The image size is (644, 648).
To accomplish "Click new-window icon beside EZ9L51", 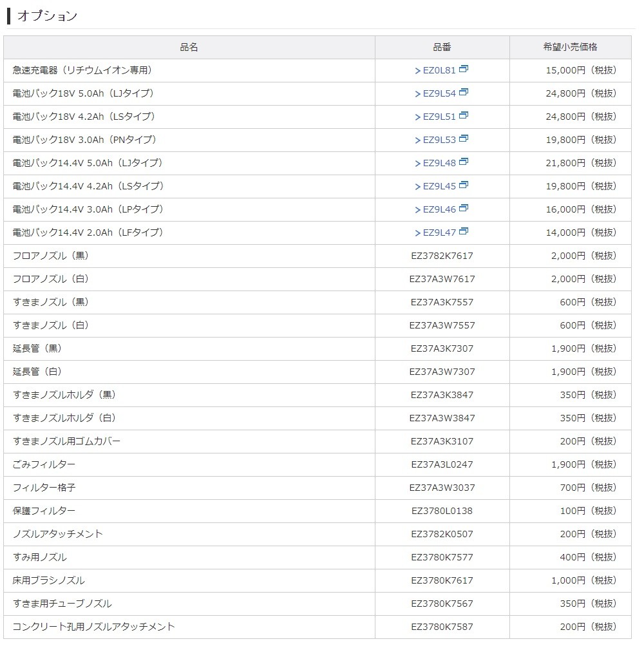I will [464, 115].
